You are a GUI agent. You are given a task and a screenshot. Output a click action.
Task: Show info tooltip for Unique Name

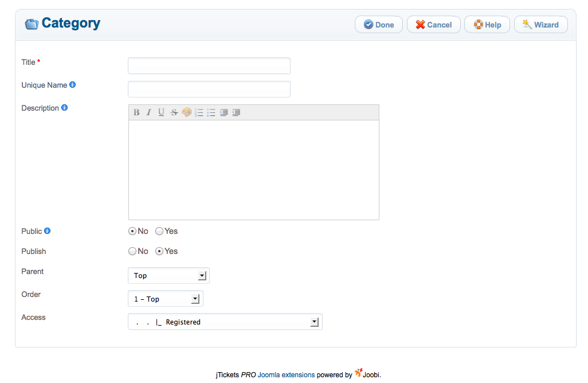point(72,85)
